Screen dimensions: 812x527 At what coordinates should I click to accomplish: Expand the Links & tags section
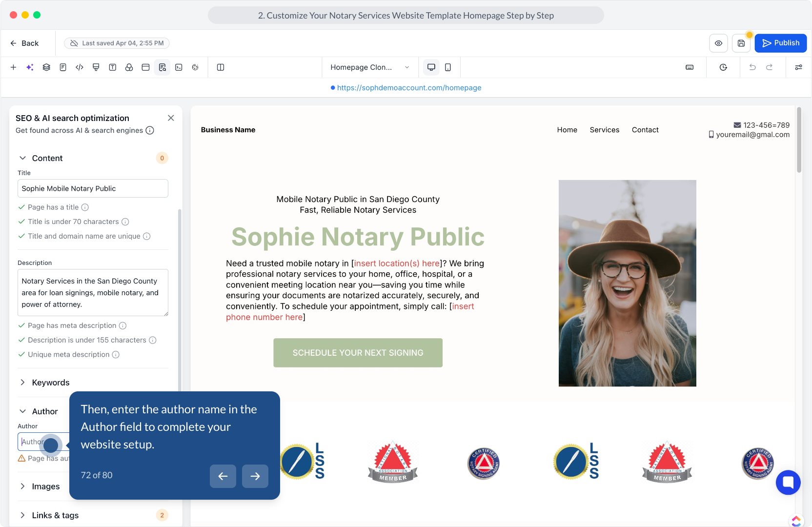[x=55, y=515]
